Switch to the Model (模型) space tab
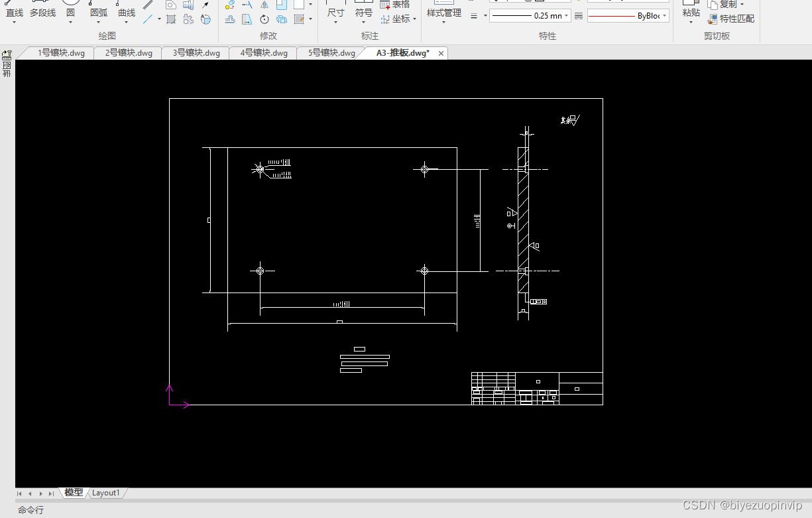 coord(74,493)
